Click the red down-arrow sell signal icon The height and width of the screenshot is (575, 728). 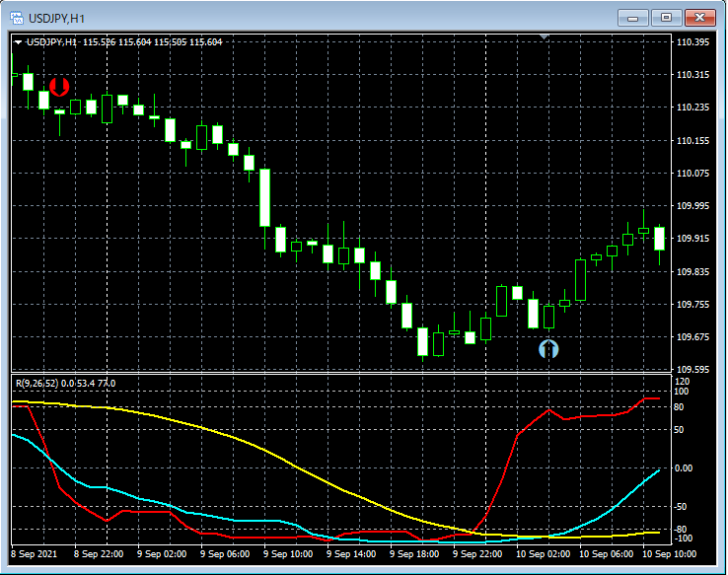click(x=59, y=87)
